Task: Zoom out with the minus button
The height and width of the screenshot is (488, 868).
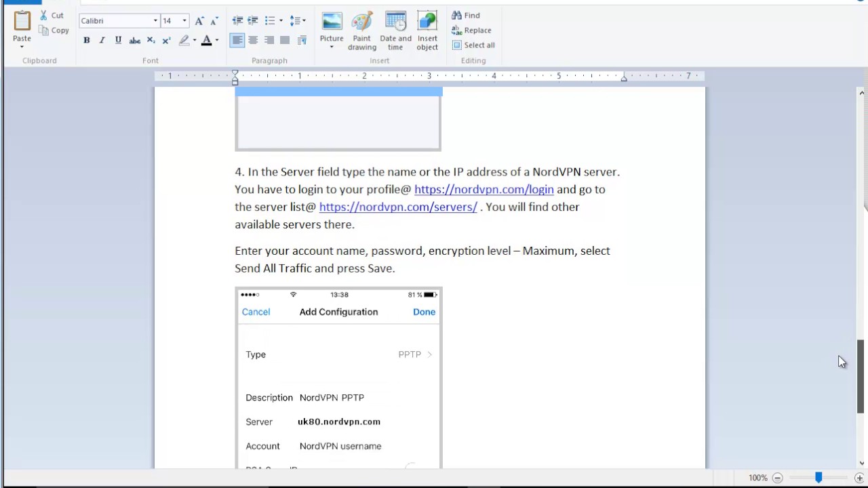Action: click(778, 478)
